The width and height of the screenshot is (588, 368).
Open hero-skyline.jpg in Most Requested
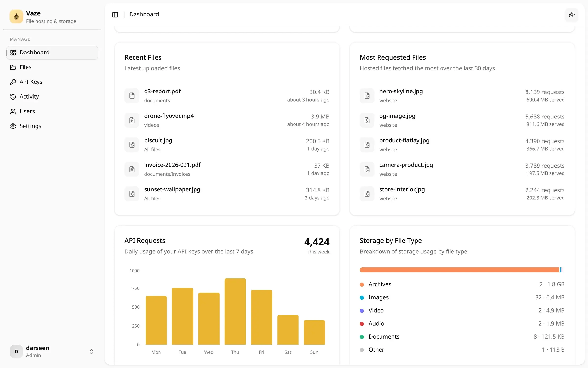pyautogui.click(x=401, y=91)
